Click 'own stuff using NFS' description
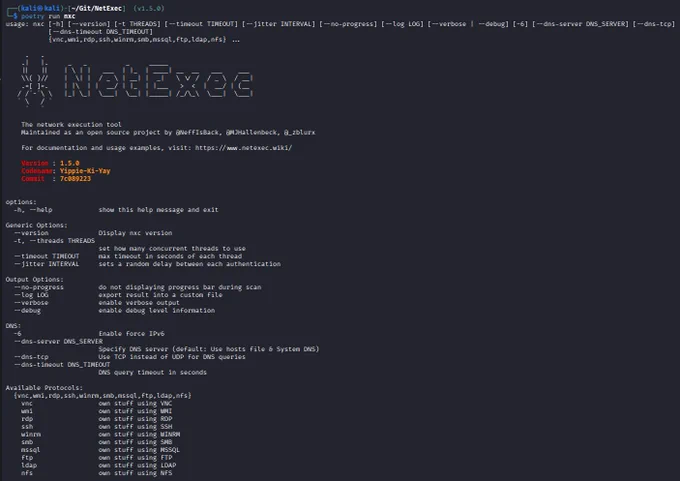This screenshot has width=680, height=481. click(135, 473)
